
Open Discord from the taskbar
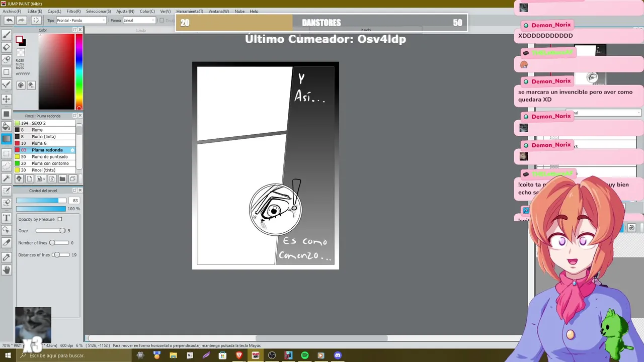[338, 355]
